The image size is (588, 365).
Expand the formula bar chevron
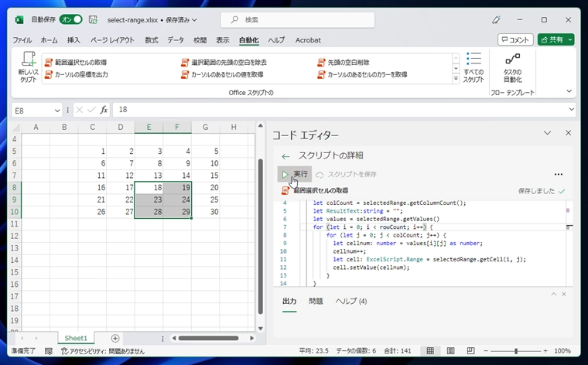572,110
